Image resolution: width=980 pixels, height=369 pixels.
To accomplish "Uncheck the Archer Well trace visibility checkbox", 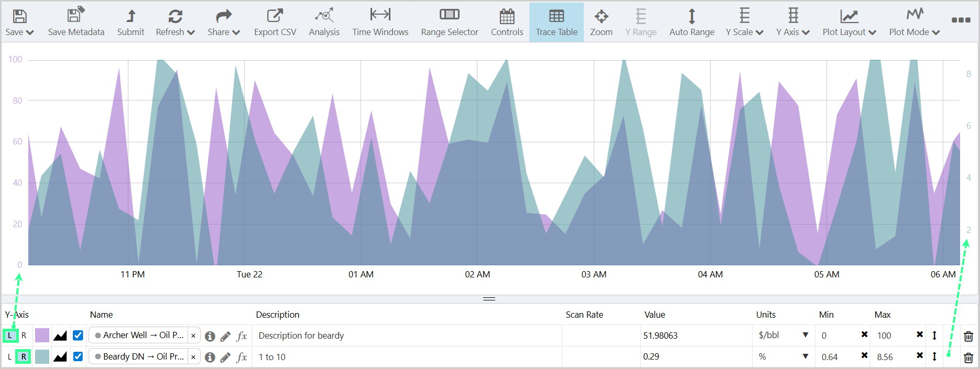I will 78,336.
